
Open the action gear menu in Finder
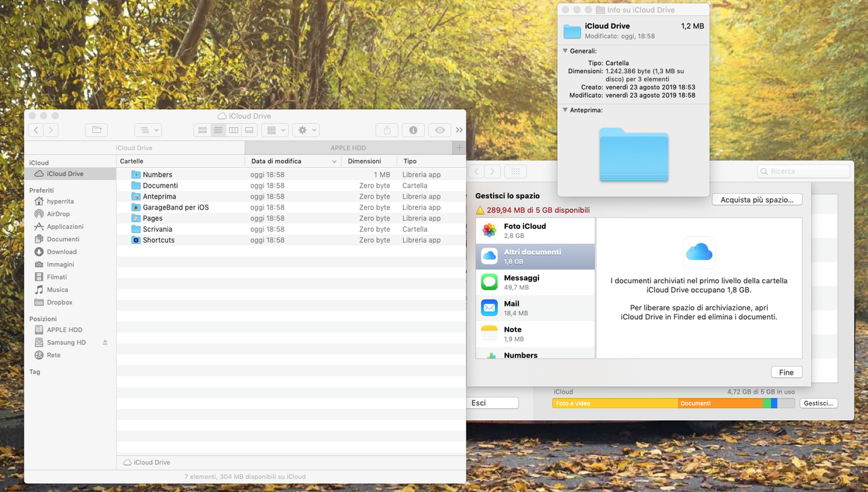306,130
